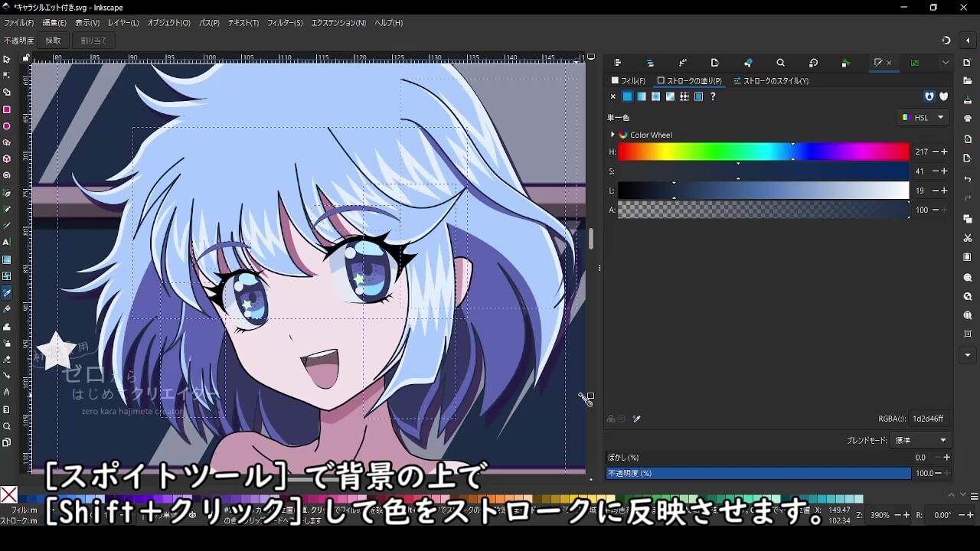Select the Connector tool
The height and width of the screenshot is (551, 980).
(x=7, y=376)
